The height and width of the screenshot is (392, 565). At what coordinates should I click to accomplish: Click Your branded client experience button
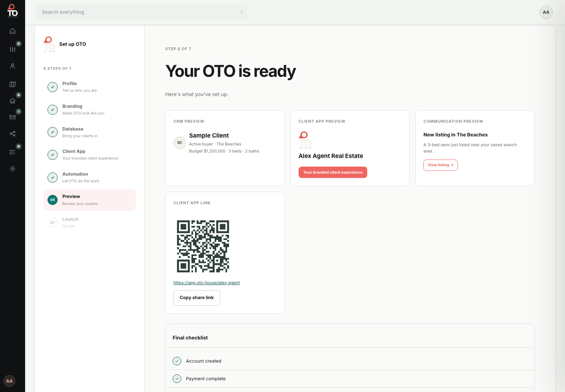pyautogui.click(x=333, y=172)
